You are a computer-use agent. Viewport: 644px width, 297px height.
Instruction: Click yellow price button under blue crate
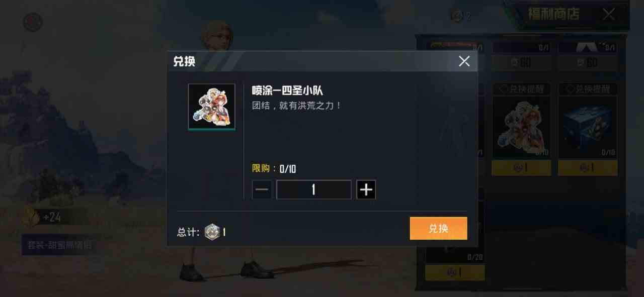pyautogui.click(x=588, y=168)
